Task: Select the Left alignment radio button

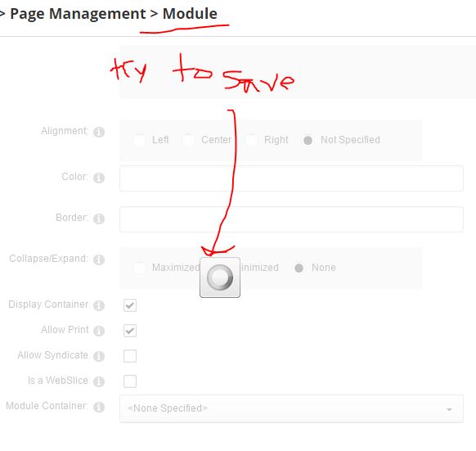Action: [x=140, y=141]
